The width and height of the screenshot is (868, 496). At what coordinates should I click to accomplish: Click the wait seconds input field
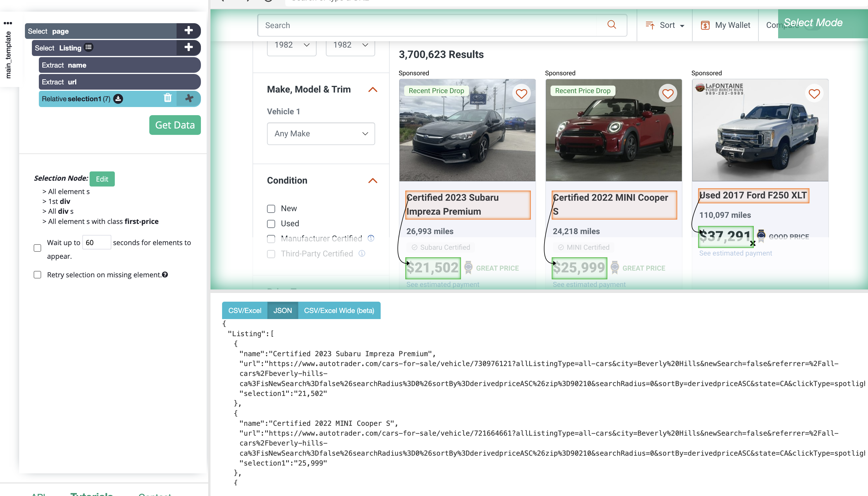point(96,242)
